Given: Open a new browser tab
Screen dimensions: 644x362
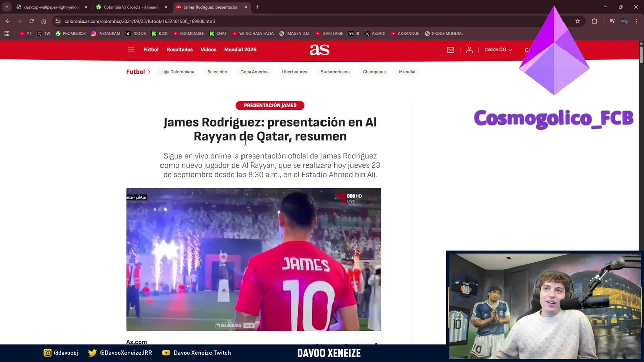Looking at the screenshot, I should click(x=258, y=7).
